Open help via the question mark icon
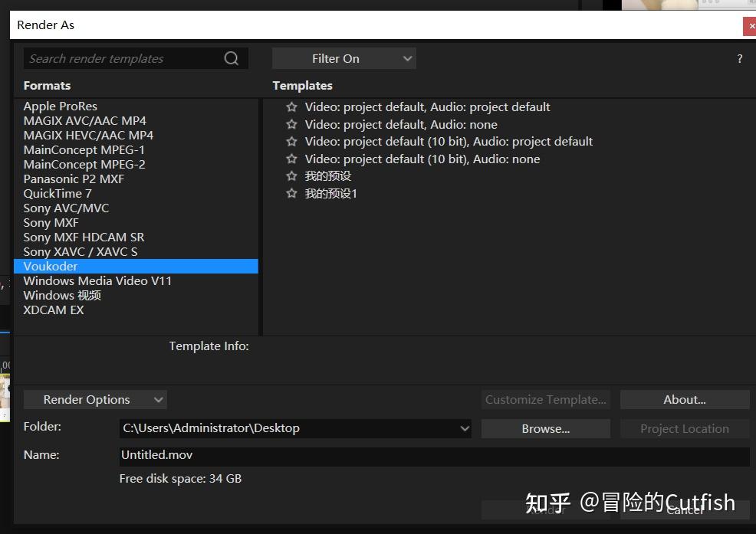The width and height of the screenshot is (756, 534). (x=739, y=58)
